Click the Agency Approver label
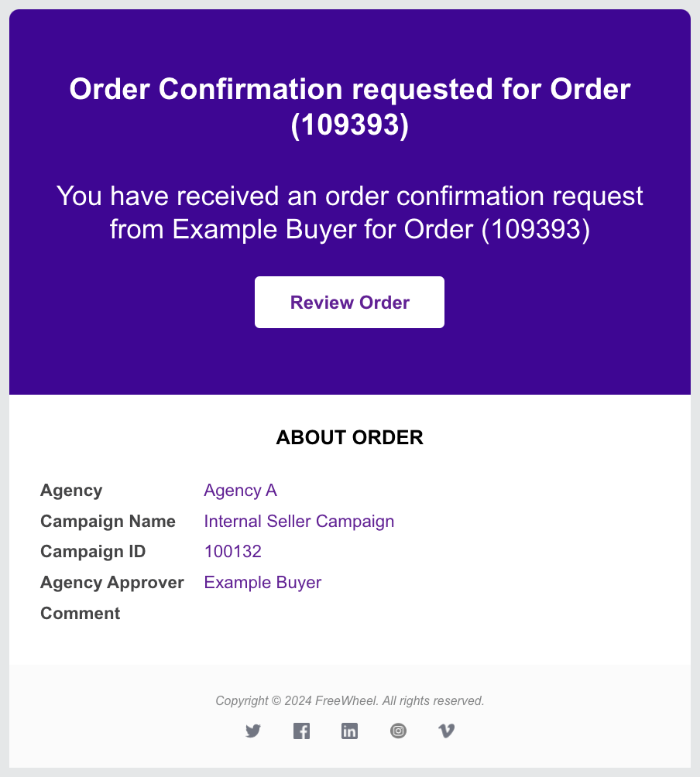The height and width of the screenshot is (777, 700). [x=112, y=583]
